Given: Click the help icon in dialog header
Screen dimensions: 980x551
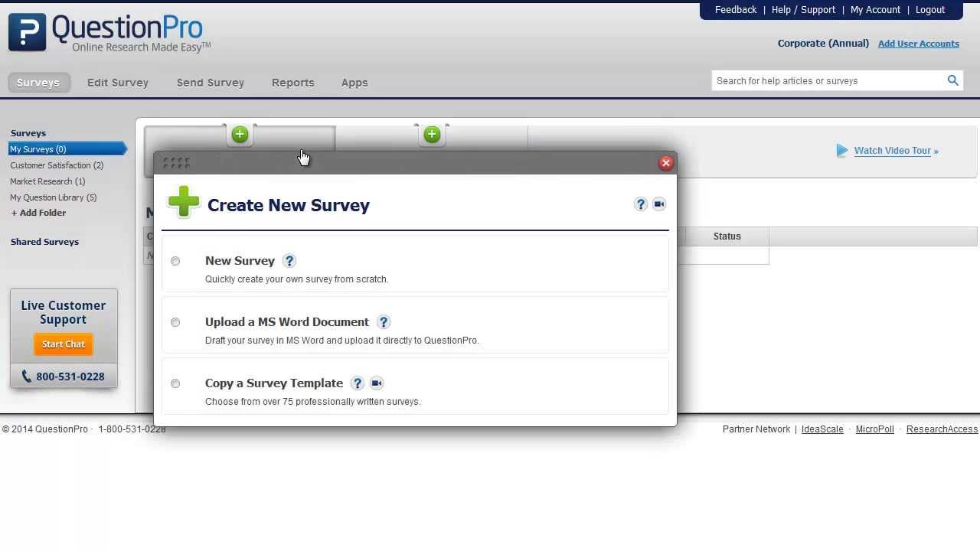Looking at the screenshot, I should coord(641,204).
